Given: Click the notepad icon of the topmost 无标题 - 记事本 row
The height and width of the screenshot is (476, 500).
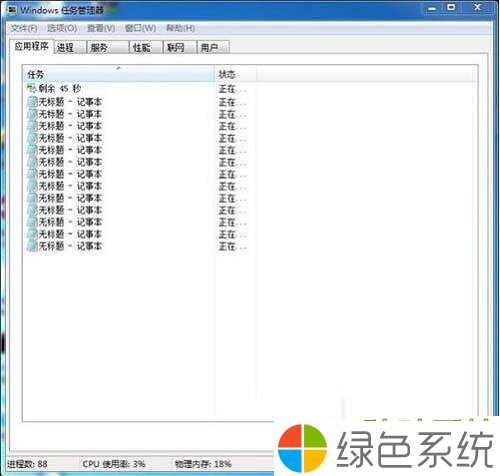Looking at the screenshot, I should 32,102.
